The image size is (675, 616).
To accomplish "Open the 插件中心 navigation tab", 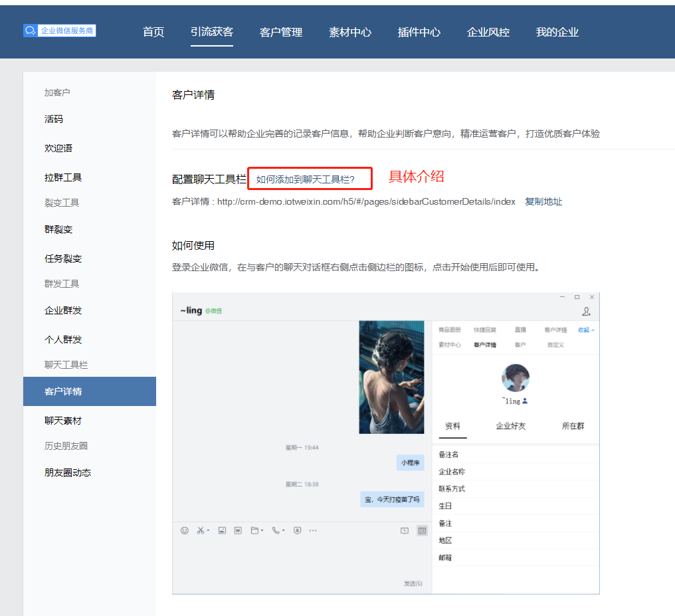I will point(419,33).
